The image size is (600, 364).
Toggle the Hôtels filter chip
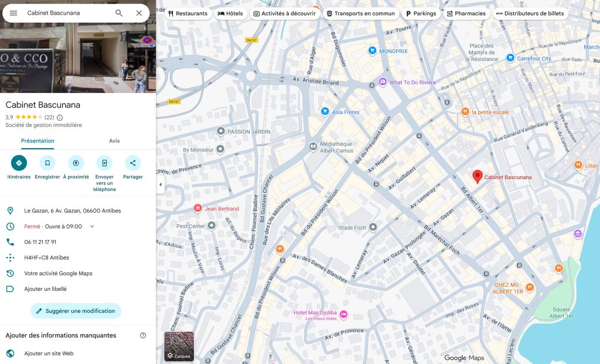[230, 13]
